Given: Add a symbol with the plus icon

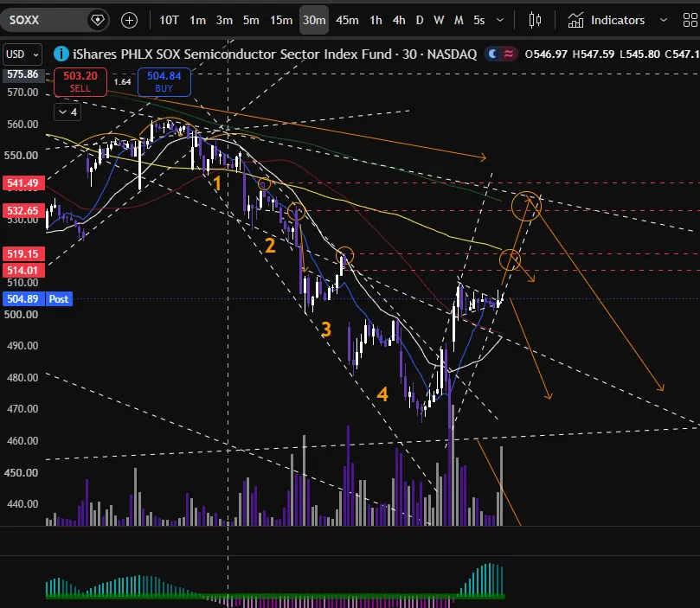Looking at the screenshot, I should (x=130, y=20).
